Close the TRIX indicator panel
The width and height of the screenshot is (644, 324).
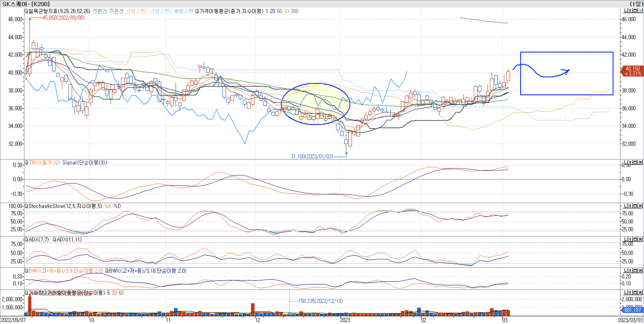coord(640,162)
